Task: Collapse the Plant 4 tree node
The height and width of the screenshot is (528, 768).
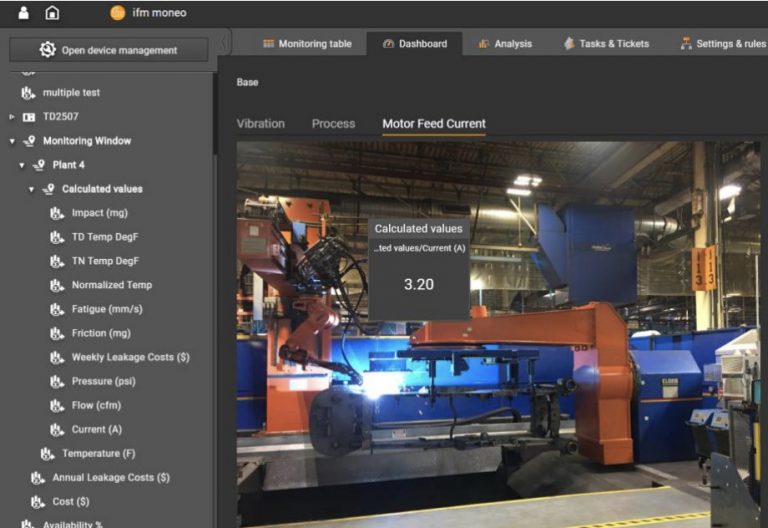Action: pyautogui.click(x=22, y=165)
